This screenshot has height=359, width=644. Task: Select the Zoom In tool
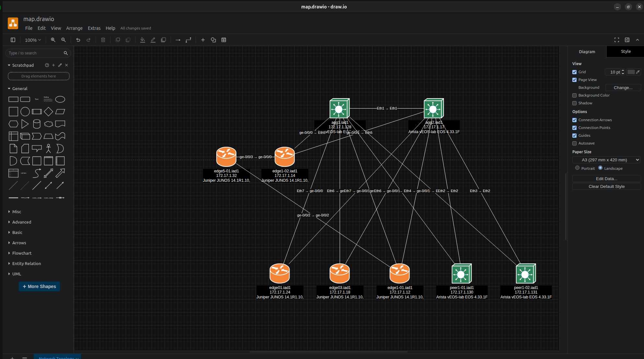point(53,40)
